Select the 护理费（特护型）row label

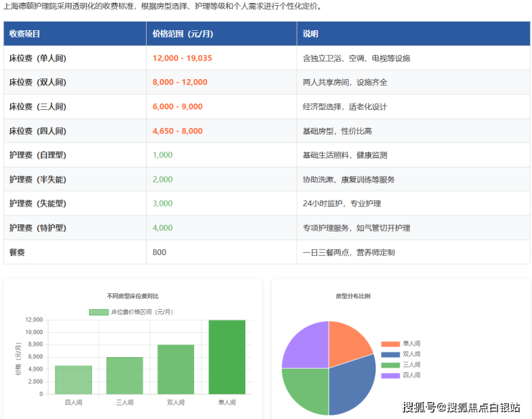tap(37, 228)
